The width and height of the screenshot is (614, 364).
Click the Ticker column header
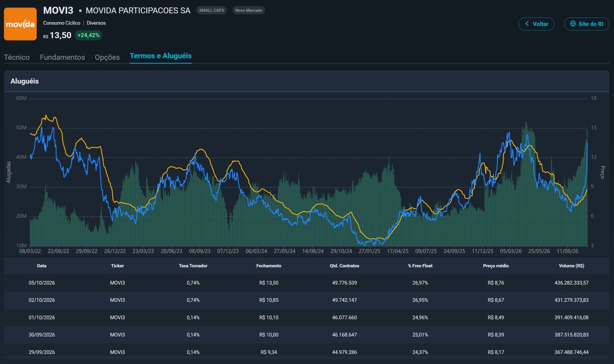(117, 266)
